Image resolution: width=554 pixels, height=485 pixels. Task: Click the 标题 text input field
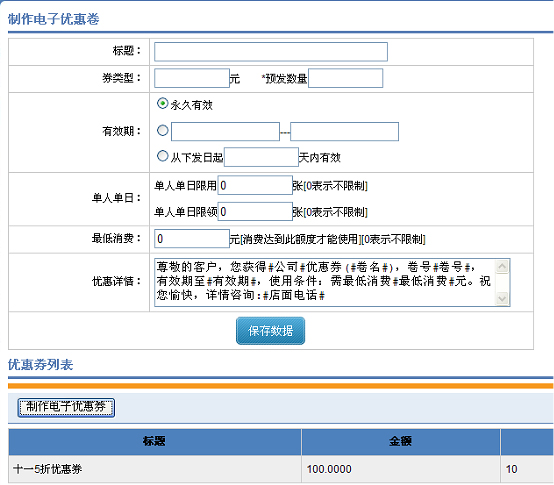tap(271, 52)
